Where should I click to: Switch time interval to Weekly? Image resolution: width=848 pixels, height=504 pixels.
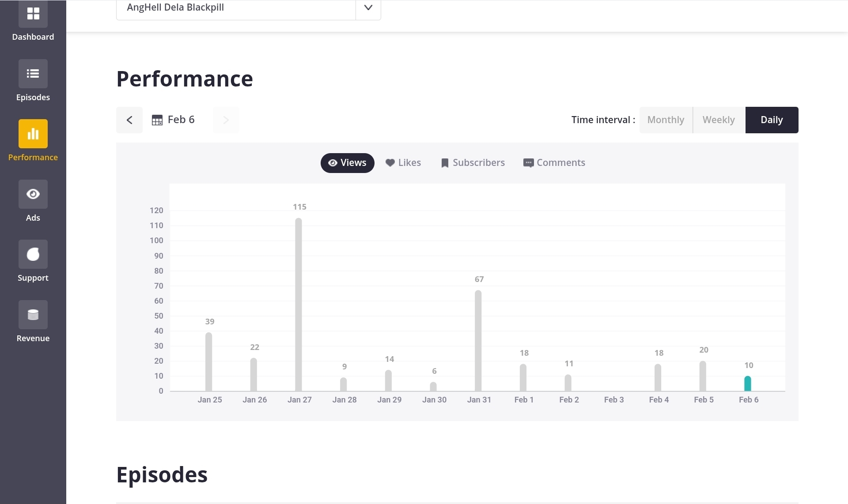tap(719, 120)
